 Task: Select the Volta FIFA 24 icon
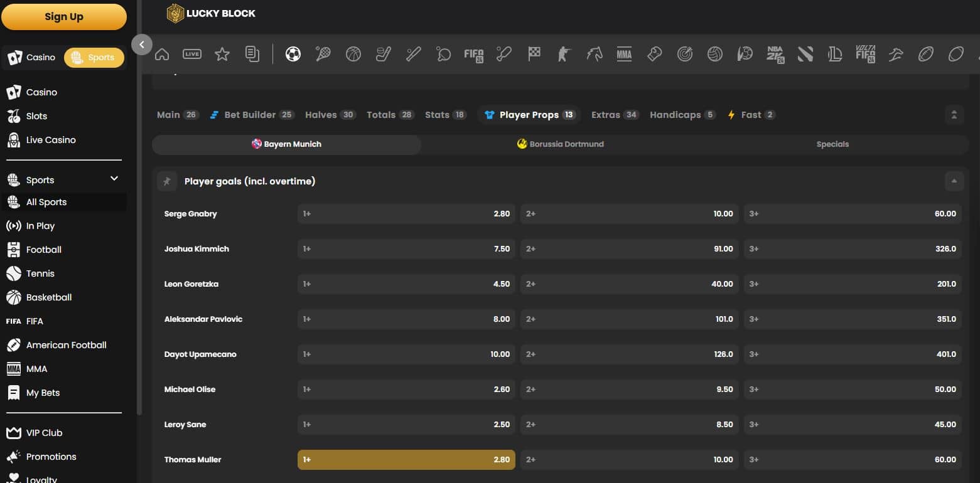866,55
